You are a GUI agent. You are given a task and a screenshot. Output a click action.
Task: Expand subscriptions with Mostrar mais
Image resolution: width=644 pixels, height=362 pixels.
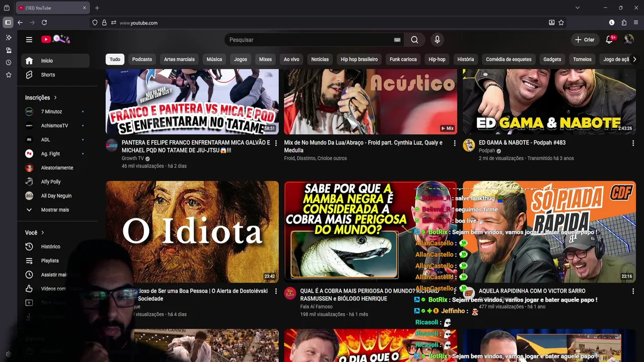55,210
